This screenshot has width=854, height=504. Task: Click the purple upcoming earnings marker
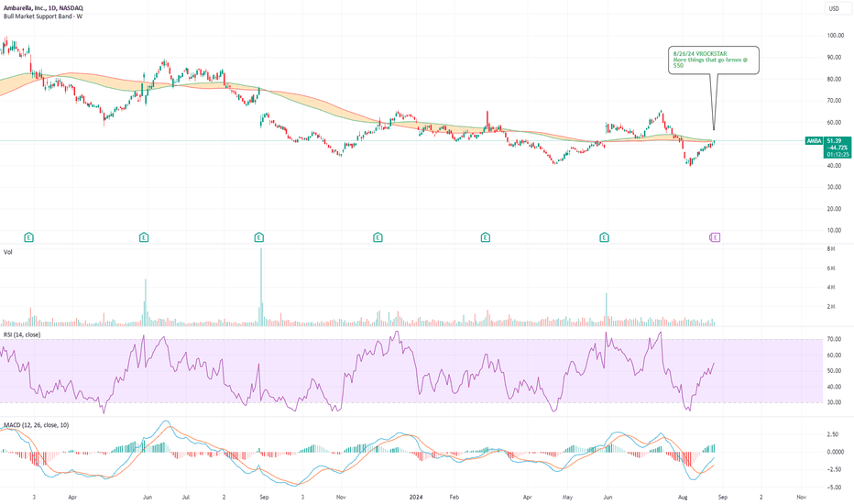click(715, 237)
